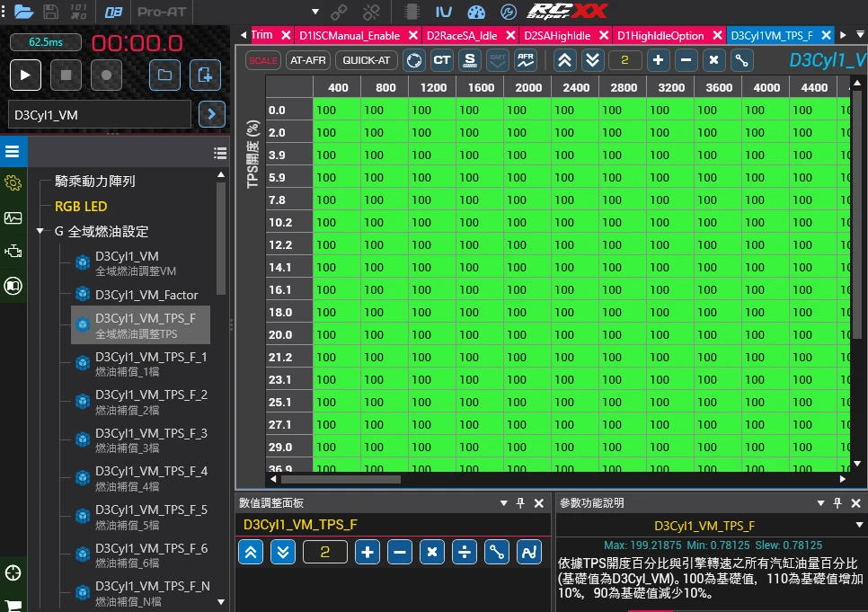Open file with the folder icon in top toolbar
The image size is (868, 612).
coord(23,12)
